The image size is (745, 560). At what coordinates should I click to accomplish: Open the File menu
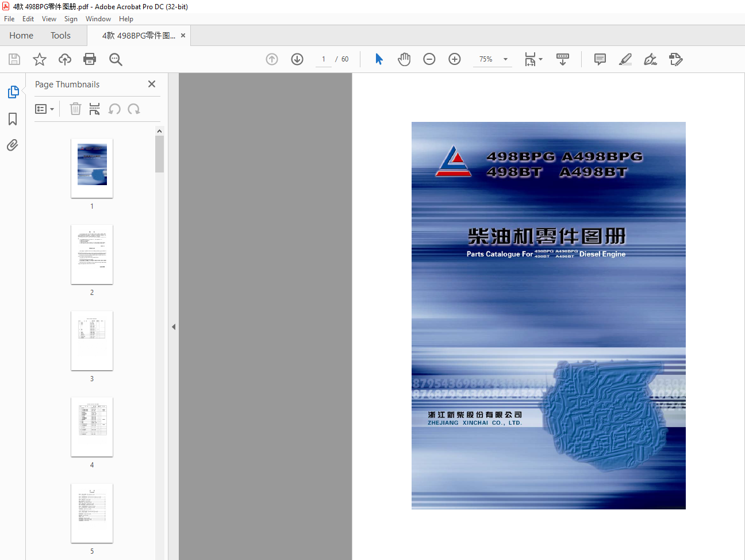point(9,19)
